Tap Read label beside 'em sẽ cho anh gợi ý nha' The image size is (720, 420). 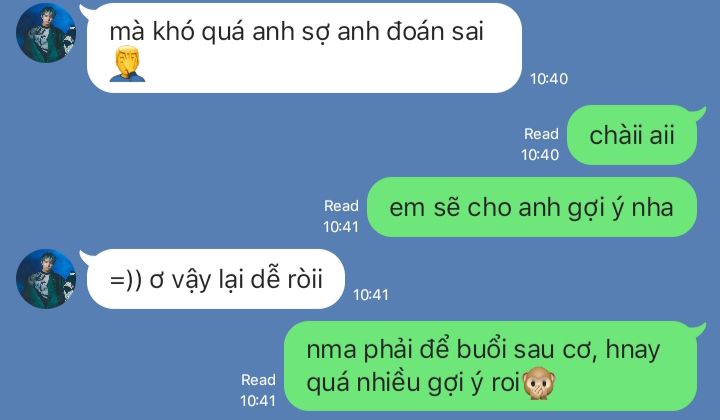[x=341, y=206]
